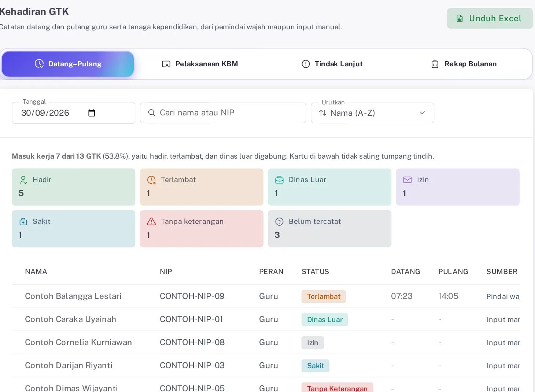Focus the Cari nama atau NIP field
Image resolution: width=535 pixels, height=392 pixels.
click(223, 113)
